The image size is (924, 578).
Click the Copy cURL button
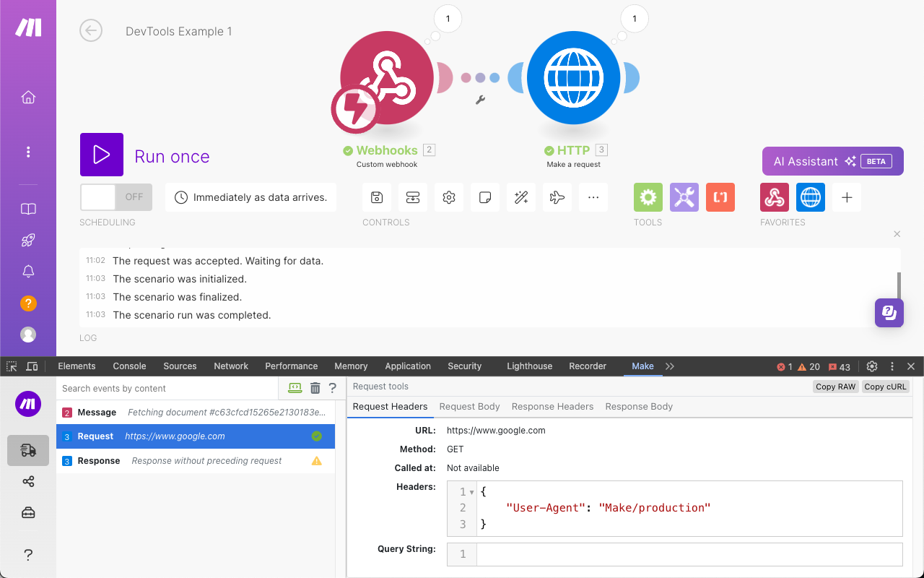(x=886, y=387)
